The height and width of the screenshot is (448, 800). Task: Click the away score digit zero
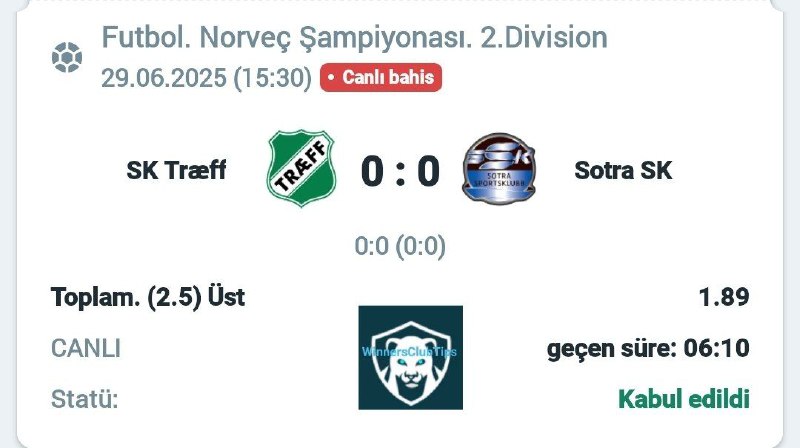coord(429,171)
